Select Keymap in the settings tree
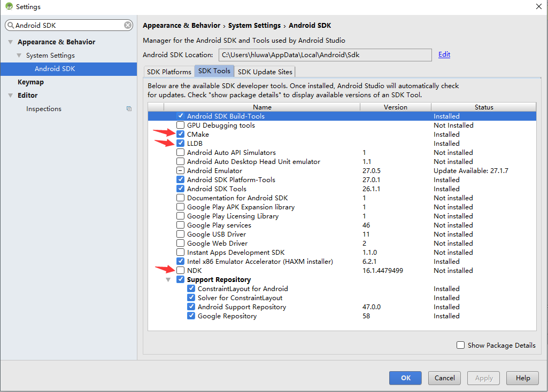The image size is (548, 392). pyautogui.click(x=30, y=82)
